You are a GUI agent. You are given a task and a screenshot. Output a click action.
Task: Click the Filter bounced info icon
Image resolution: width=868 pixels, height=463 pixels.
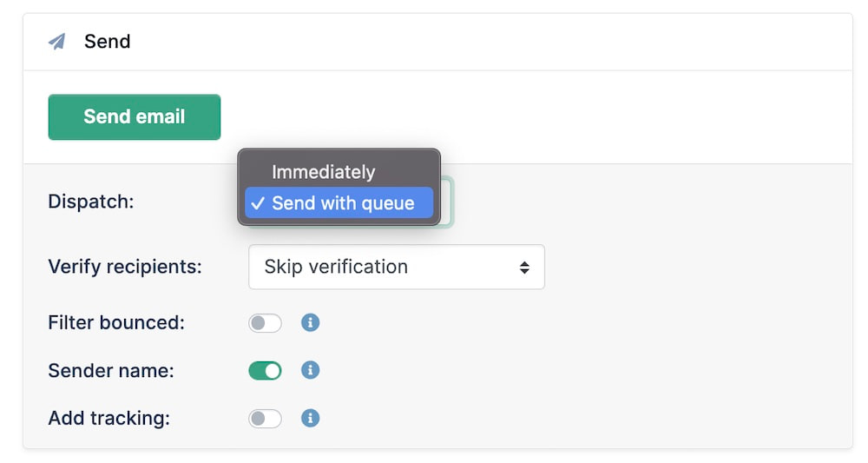[x=310, y=323]
